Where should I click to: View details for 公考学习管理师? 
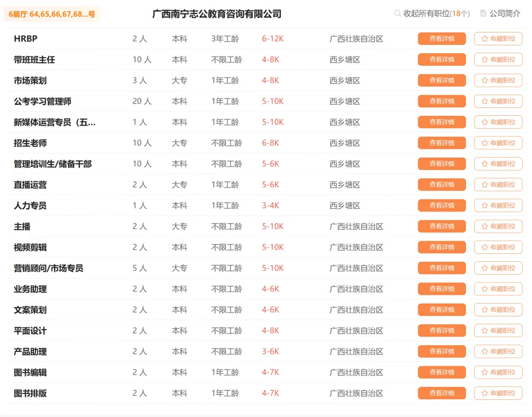pyautogui.click(x=442, y=101)
